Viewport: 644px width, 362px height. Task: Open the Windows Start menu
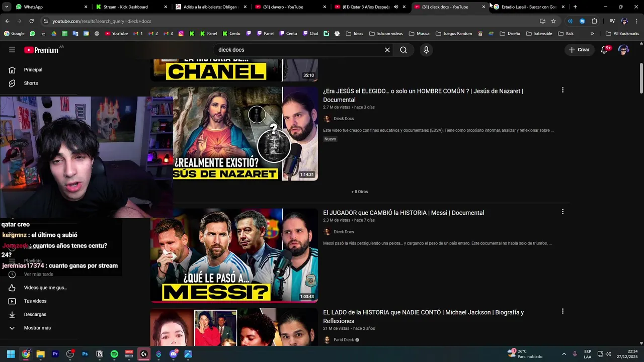pos(11,354)
